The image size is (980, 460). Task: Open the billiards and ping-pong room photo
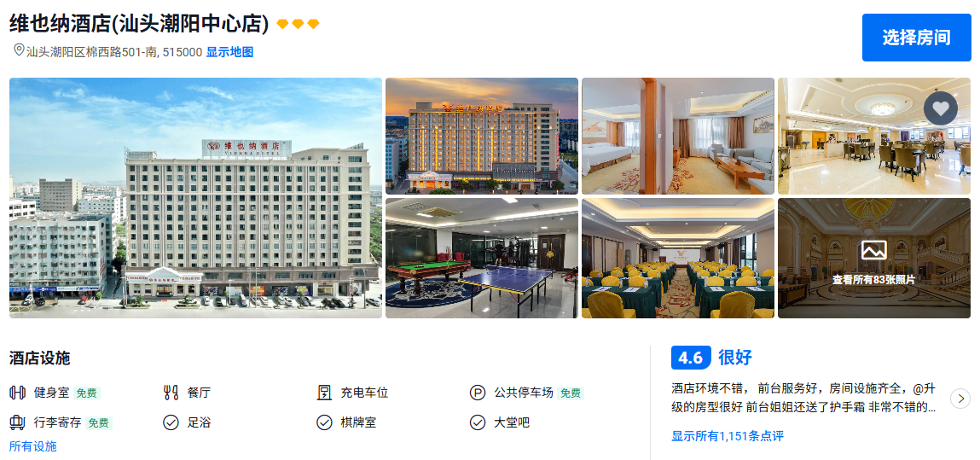click(x=481, y=258)
